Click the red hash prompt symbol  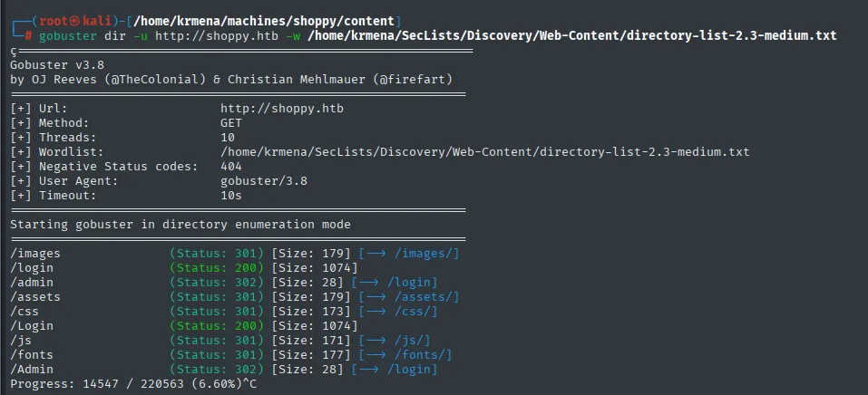pos(28,35)
